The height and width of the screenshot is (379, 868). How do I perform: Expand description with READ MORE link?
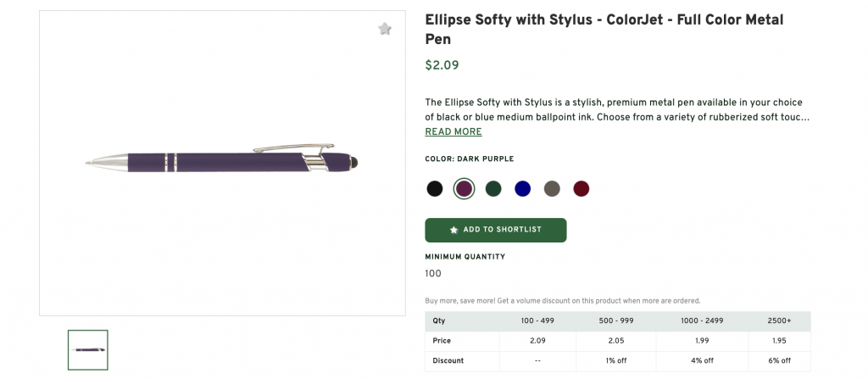[x=453, y=132]
